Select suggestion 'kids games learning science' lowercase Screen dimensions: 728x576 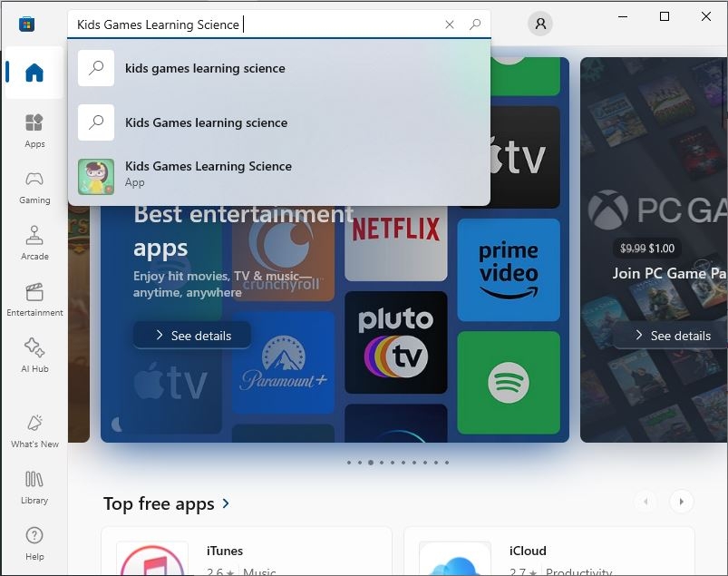(279, 68)
